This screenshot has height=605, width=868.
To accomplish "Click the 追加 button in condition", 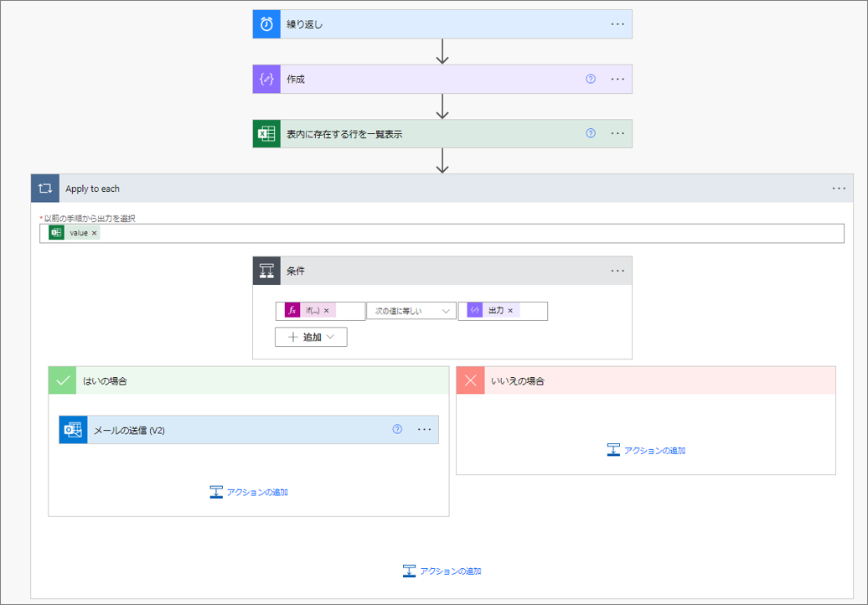I will tap(311, 337).
